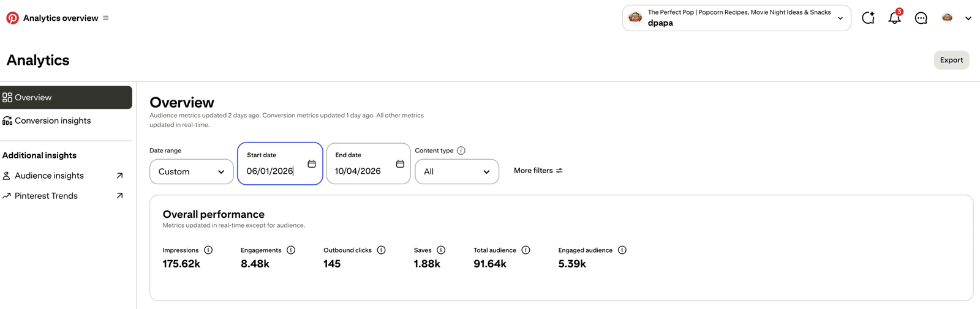Select the Overview sidebar item

[x=66, y=97]
